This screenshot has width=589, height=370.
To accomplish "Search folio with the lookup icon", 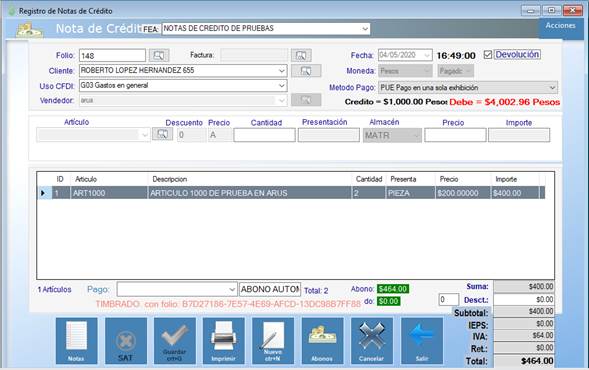I will click(159, 56).
